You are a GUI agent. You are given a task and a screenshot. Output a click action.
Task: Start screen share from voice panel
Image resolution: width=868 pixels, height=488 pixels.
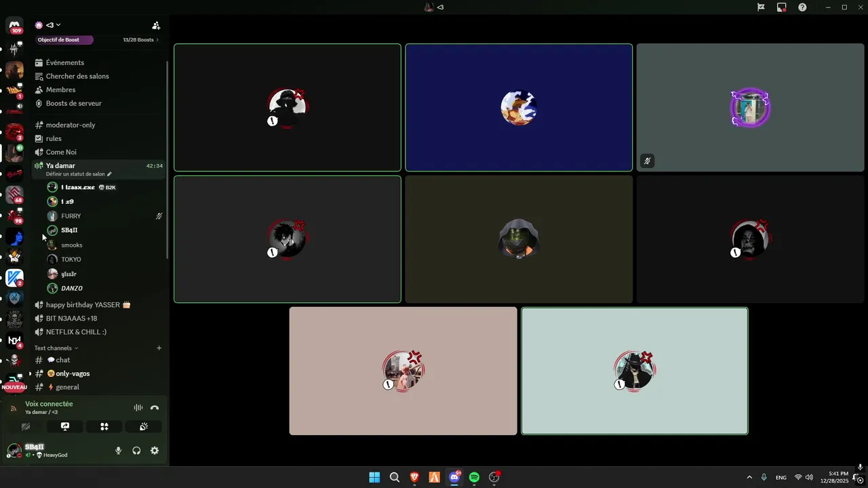point(65,426)
